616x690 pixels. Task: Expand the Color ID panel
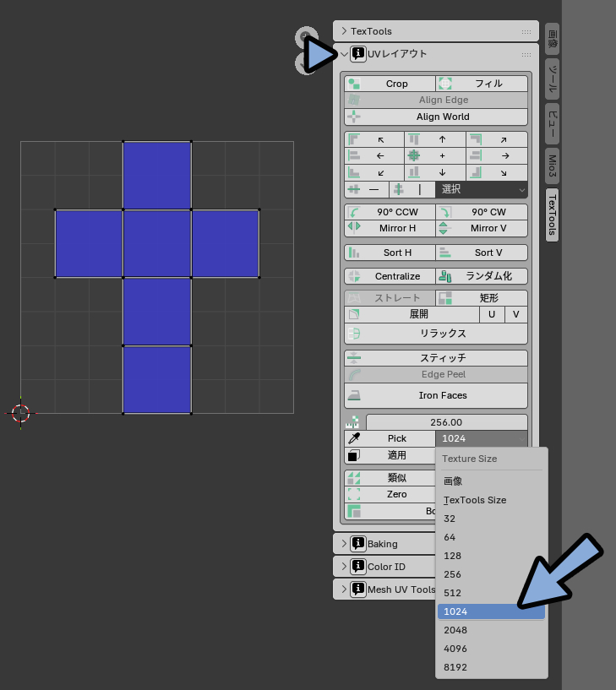pyautogui.click(x=386, y=566)
